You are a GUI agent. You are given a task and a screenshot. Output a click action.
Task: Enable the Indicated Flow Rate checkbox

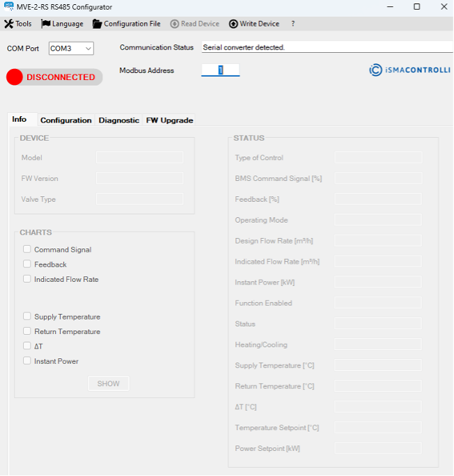[x=27, y=279]
